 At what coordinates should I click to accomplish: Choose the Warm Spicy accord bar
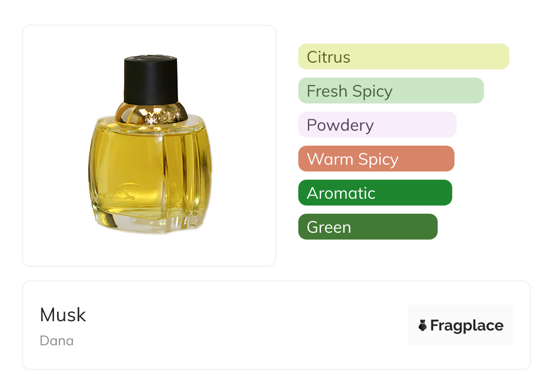(376, 159)
